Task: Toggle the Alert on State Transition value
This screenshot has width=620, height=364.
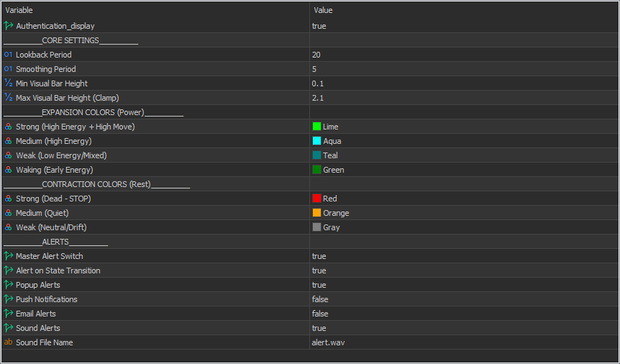Action: click(x=319, y=270)
